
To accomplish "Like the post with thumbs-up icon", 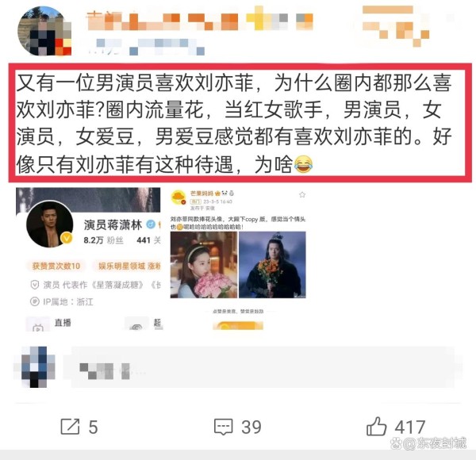I will point(376,426).
